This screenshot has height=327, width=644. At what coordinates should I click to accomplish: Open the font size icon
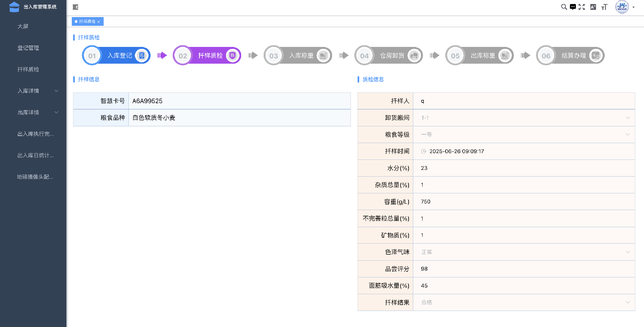(604, 7)
